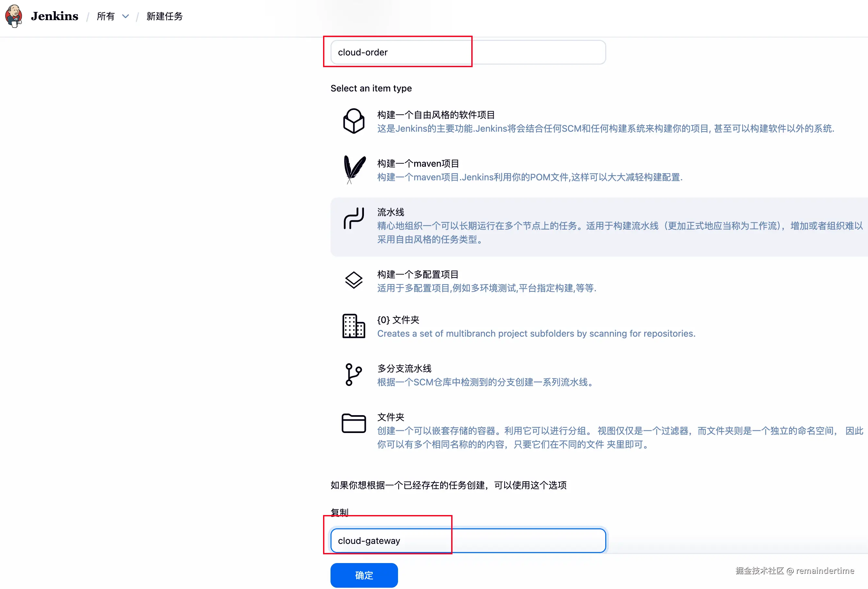
Task: Click the multibranch pipeline branch icon
Action: point(353,375)
